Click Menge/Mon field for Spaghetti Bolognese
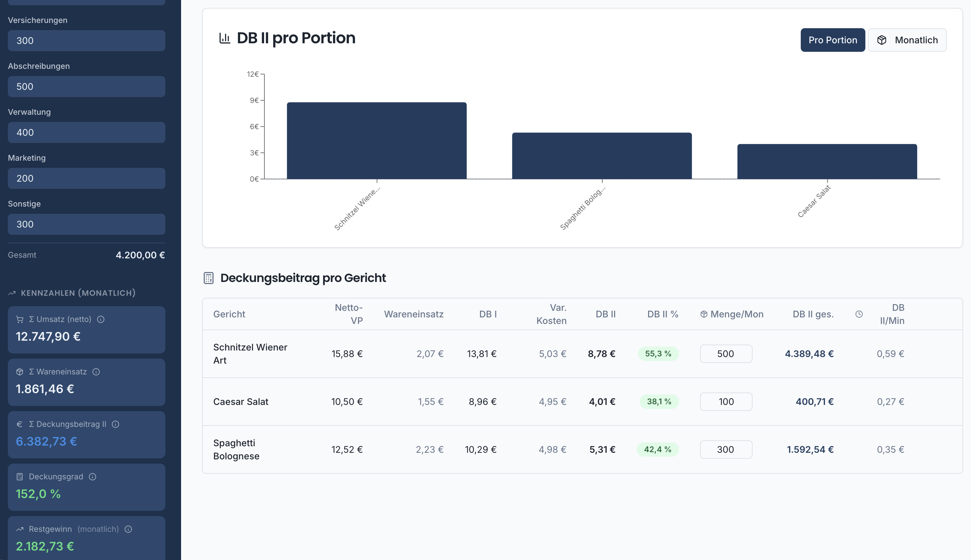Viewport: 971px width, 560px height. tap(726, 449)
